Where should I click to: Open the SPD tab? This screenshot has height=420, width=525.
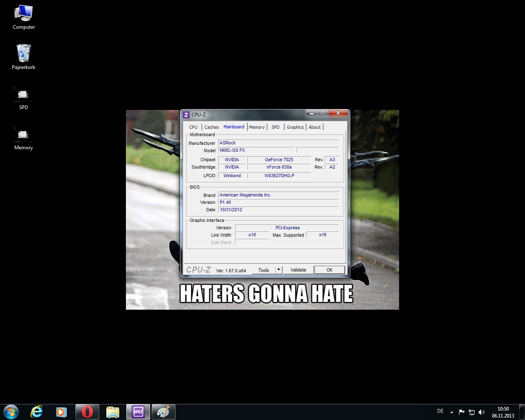tap(276, 127)
